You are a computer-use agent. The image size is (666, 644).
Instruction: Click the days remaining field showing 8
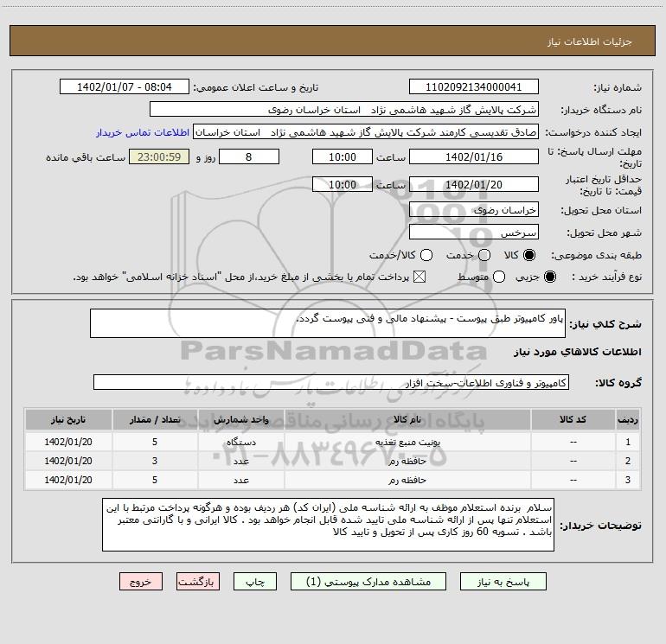coord(249,156)
